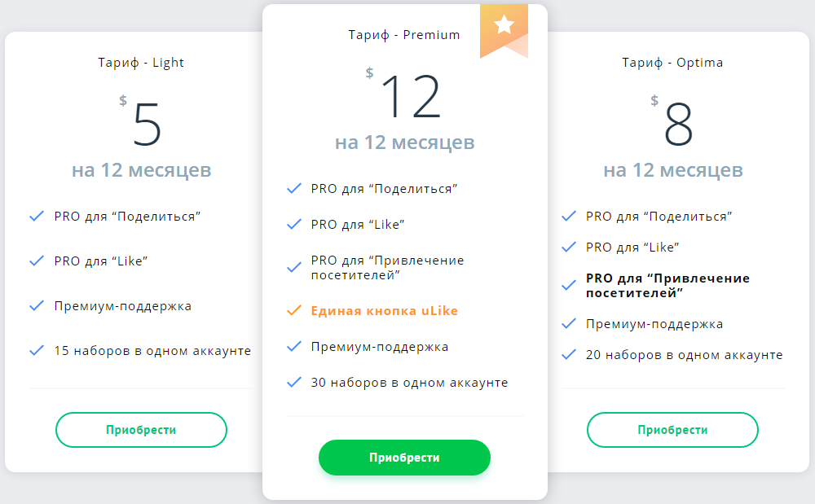Click Premium plan's PRO для "Поделиться" checkmark

pos(294,189)
